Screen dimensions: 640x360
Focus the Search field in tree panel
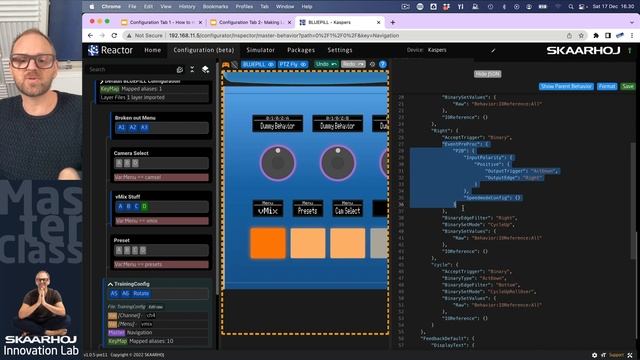coord(131,69)
